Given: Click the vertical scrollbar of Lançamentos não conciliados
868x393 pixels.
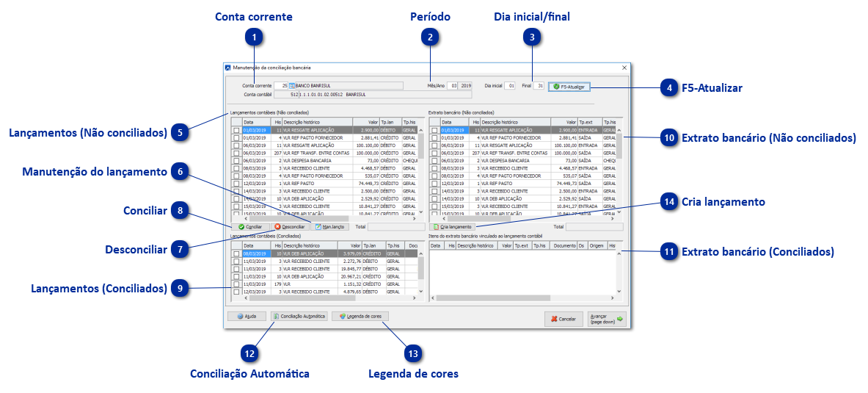Looking at the screenshot, I should click(x=420, y=170).
